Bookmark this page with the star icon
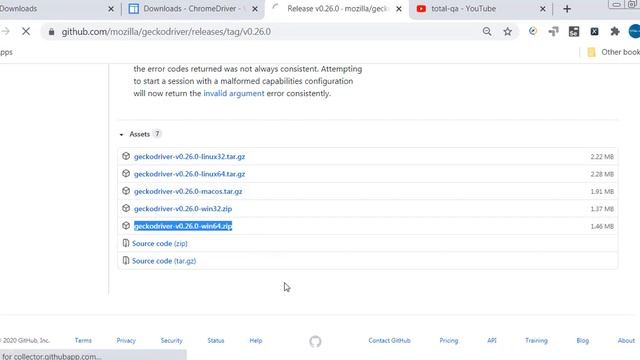 (x=507, y=31)
